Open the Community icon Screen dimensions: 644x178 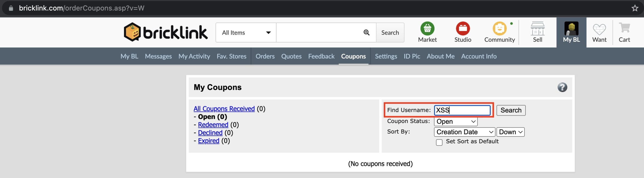click(499, 29)
